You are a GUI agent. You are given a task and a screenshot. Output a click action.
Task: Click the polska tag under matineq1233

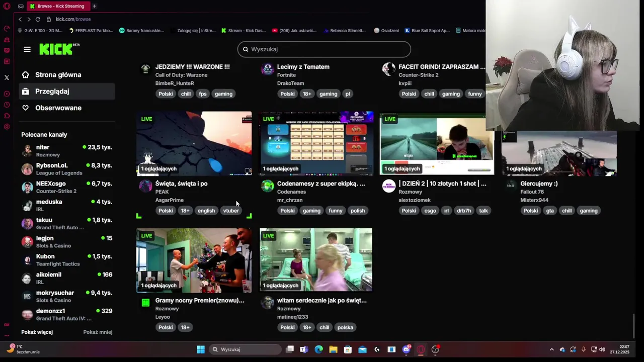click(x=345, y=327)
